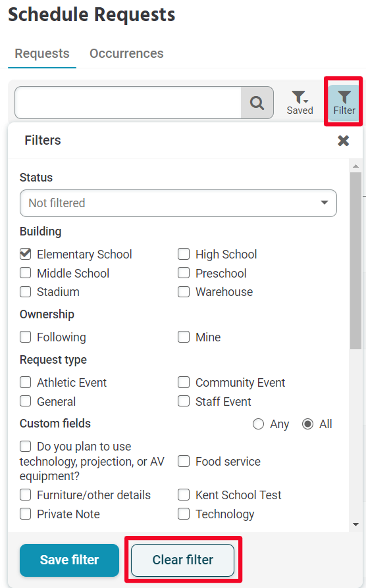Click the Status dropdown arrow
This screenshot has height=588, width=366.
(325, 203)
